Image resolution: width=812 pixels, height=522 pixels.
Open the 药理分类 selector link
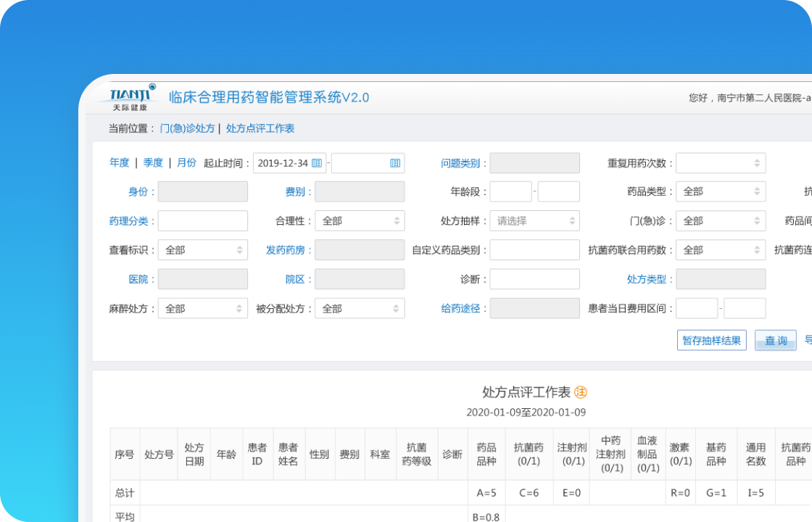pos(131,221)
